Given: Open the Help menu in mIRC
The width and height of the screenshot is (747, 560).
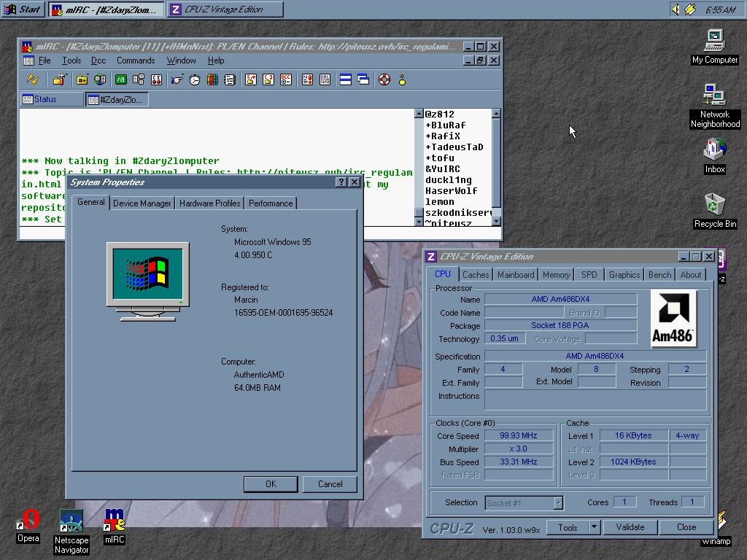Looking at the screenshot, I should point(216,61).
